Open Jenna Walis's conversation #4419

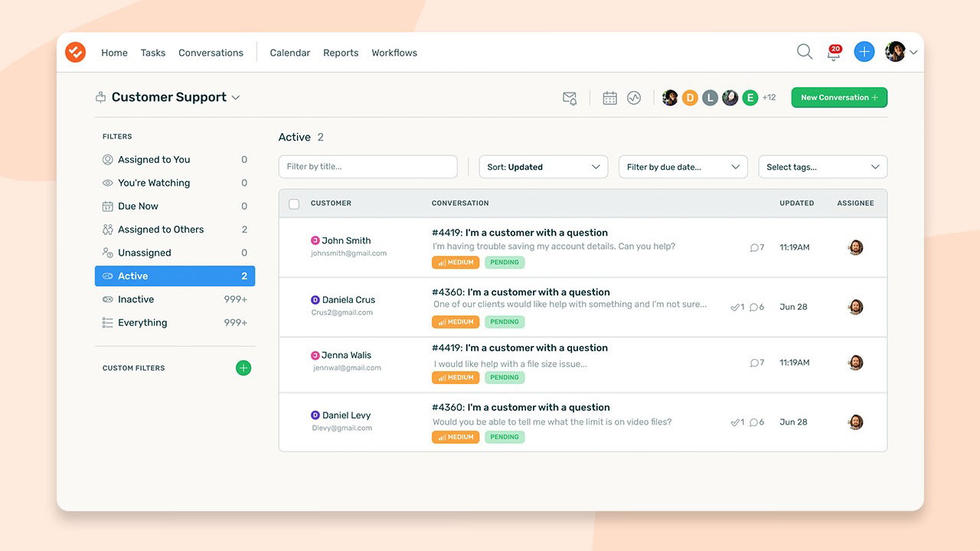click(x=520, y=347)
